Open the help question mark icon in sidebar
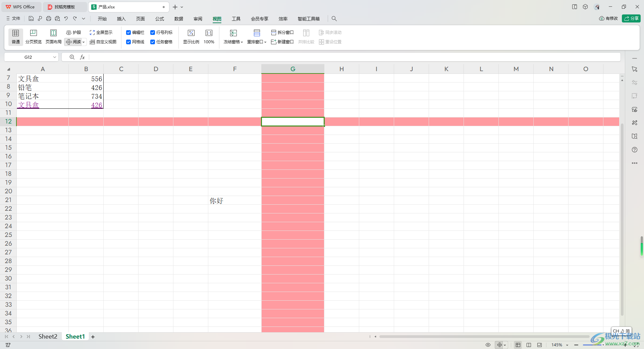This screenshot has height=349, width=644. point(635,150)
